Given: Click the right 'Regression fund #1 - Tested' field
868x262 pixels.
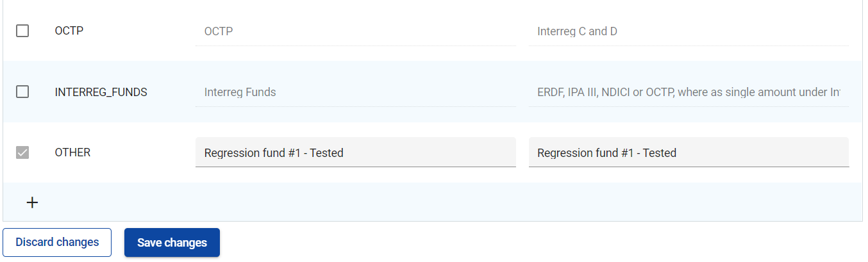Looking at the screenshot, I should pyautogui.click(x=689, y=152).
